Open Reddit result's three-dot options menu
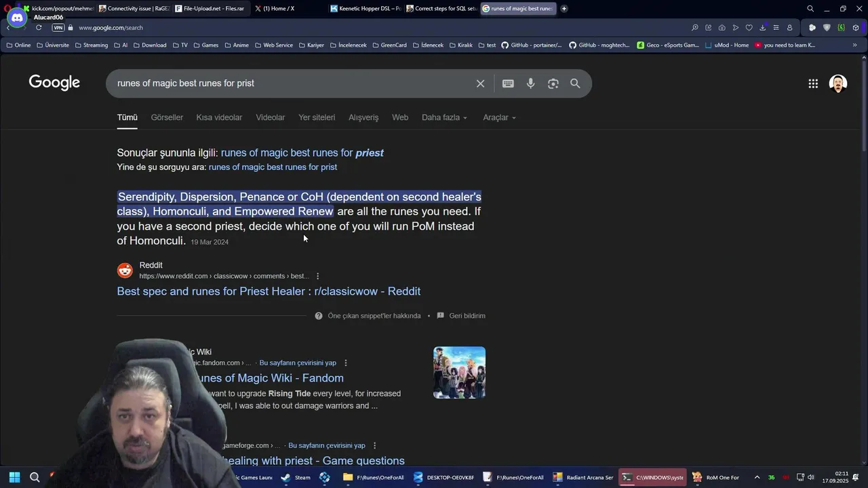The height and width of the screenshot is (488, 868). pyautogui.click(x=317, y=276)
